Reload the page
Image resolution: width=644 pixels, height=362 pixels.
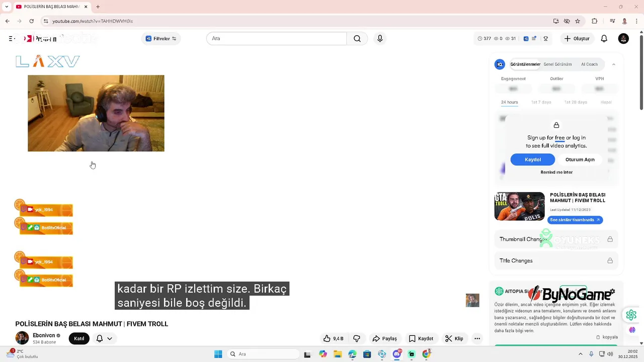tap(32, 21)
